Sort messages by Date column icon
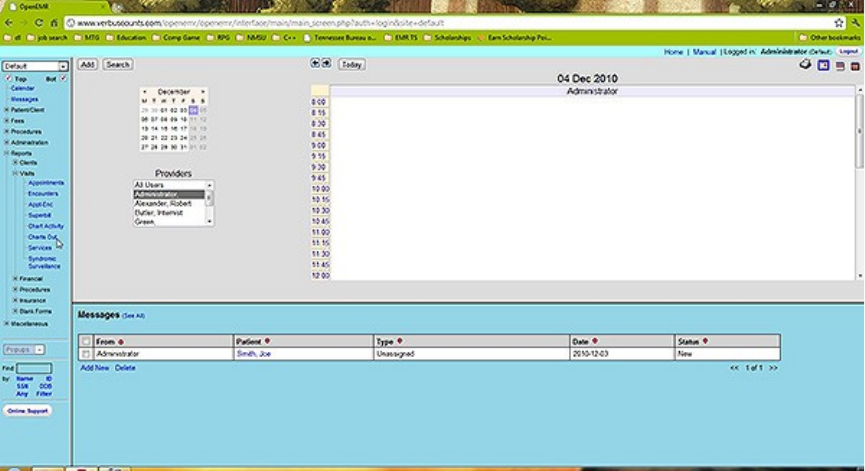This screenshot has width=865, height=471. coord(595,341)
